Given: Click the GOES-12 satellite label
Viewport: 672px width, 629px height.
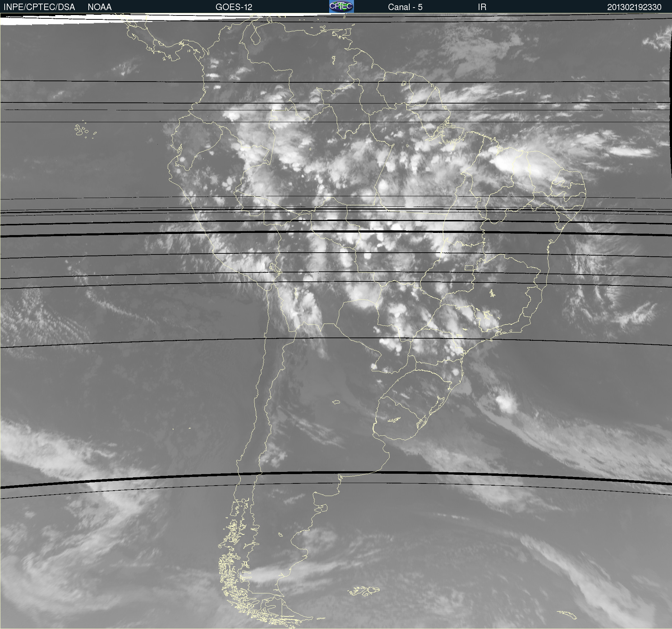Looking at the screenshot, I should click(x=234, y=7).
